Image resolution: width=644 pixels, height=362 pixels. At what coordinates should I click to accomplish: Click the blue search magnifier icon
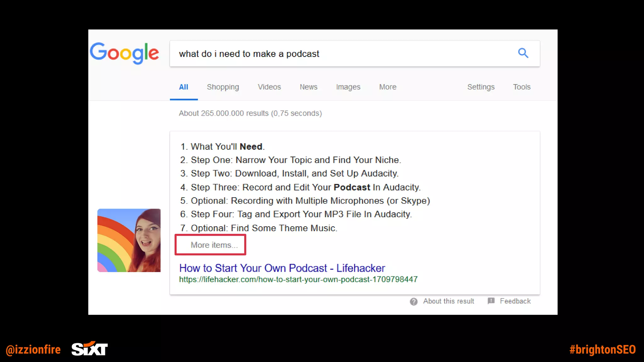(x=523, y=53)
